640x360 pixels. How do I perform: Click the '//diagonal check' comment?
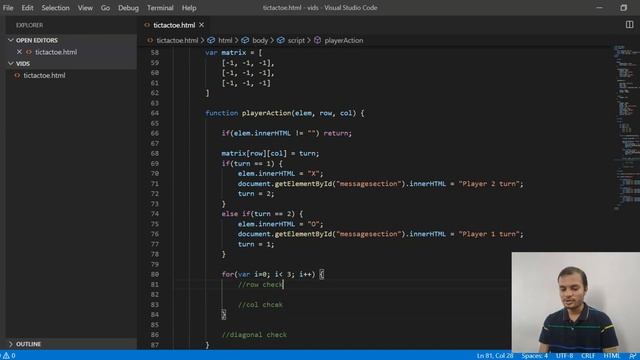pos(254,335)
